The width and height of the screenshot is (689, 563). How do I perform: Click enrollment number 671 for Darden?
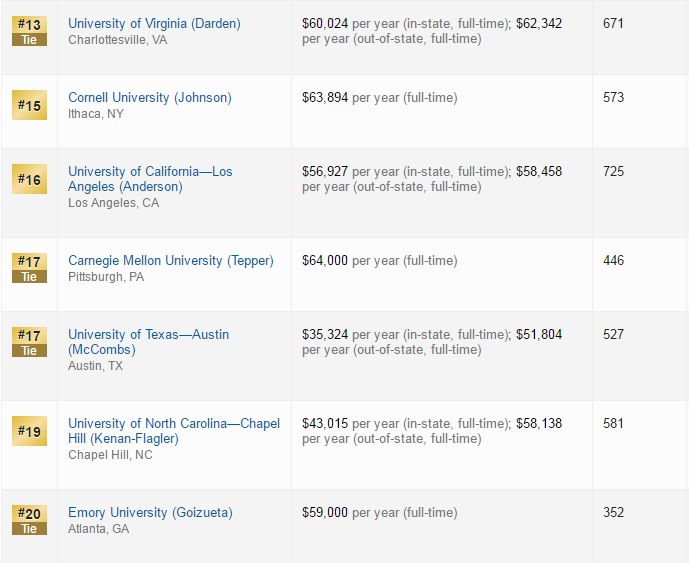pos(613,23)
